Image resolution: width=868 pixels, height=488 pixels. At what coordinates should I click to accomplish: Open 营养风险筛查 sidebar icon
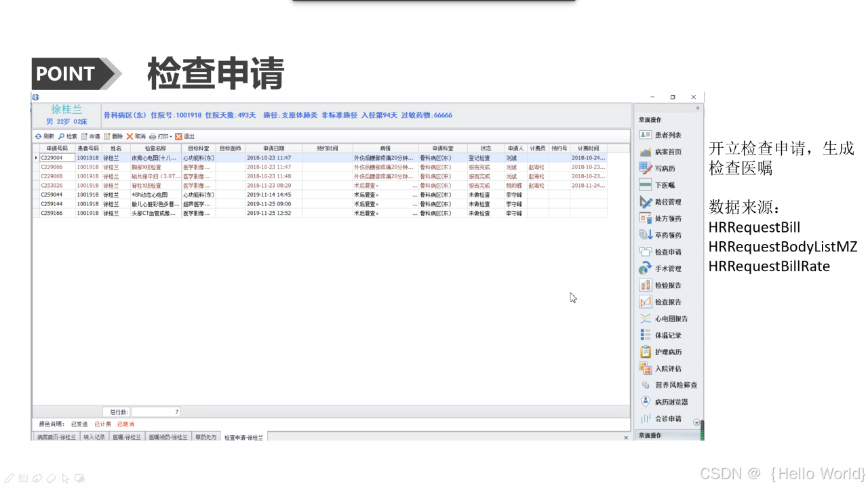(646, 385)
